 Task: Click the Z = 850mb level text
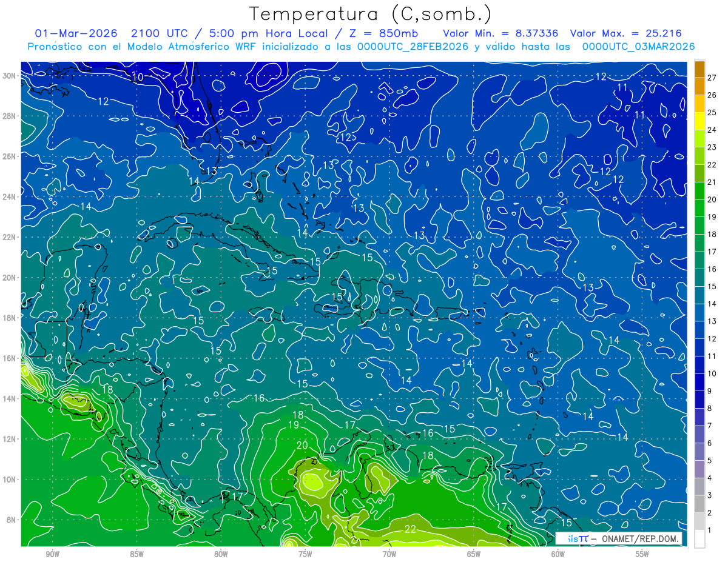tap(383, 33)
